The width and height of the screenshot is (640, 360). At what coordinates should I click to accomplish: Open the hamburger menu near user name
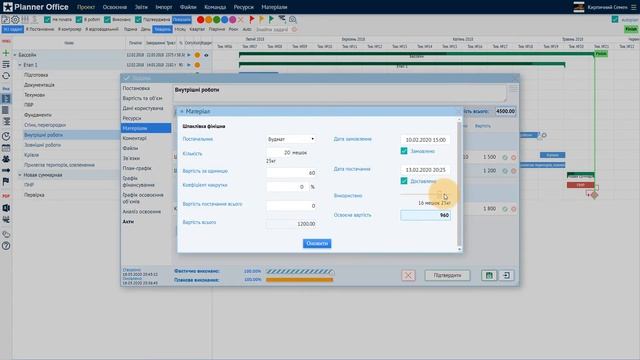633,7
